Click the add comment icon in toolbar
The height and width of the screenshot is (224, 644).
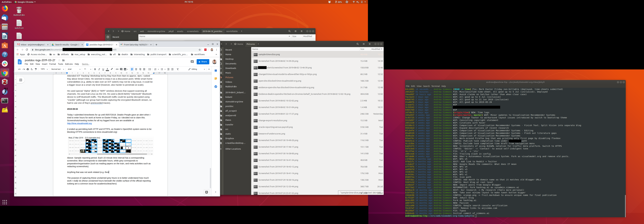(x=121, y=69)
